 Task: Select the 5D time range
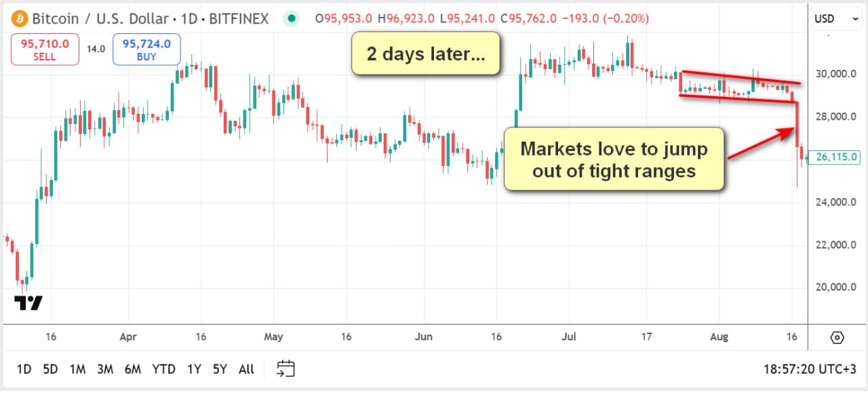(50, 369)
